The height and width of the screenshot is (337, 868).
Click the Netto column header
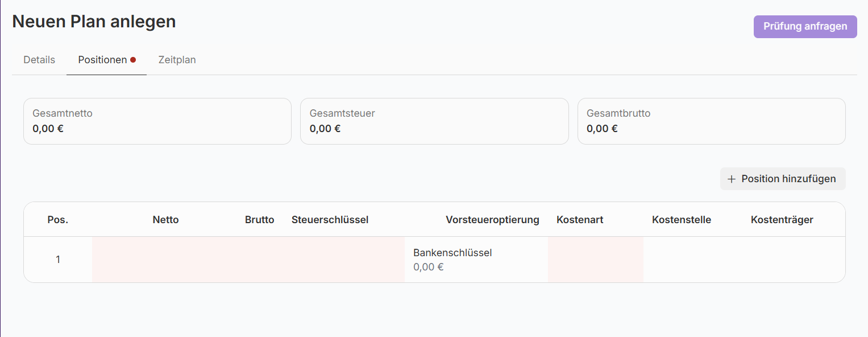(x=165, y=220)
